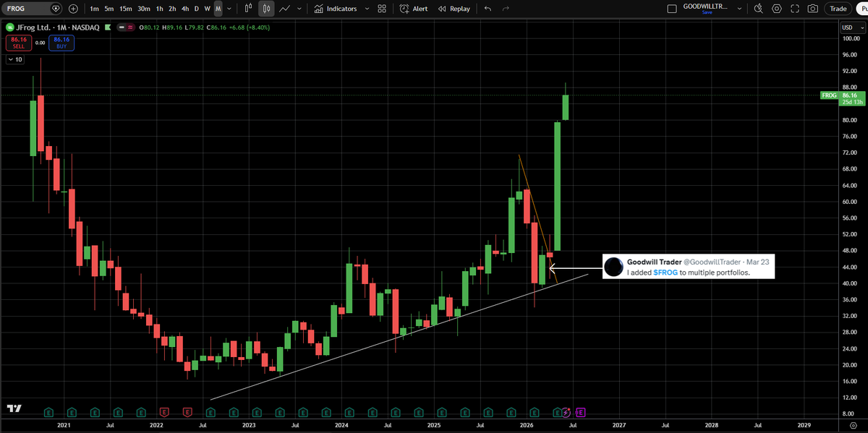Undo the last chart action
This screenshot has height=433, width=868.
click(x=488, y=9)
